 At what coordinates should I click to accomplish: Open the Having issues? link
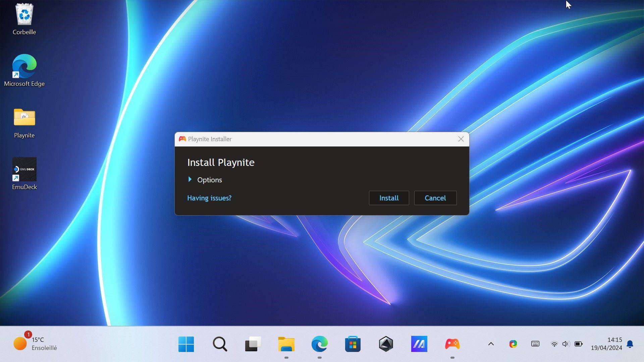tap(209, 198)
